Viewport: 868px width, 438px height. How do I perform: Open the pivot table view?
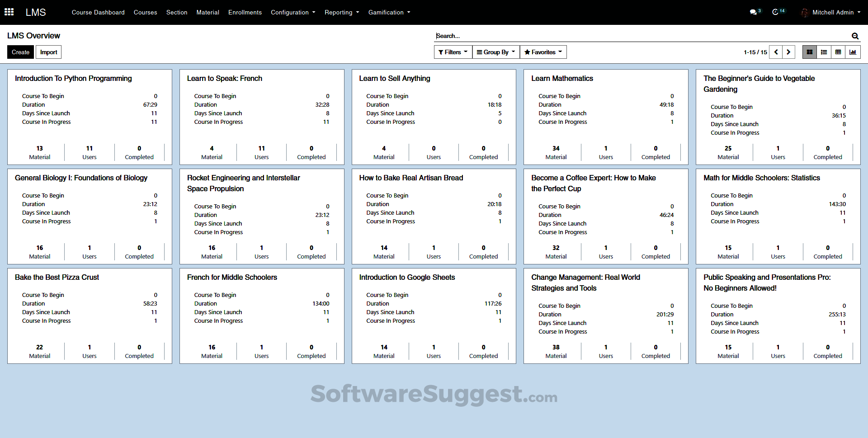(x=838, y=52)
